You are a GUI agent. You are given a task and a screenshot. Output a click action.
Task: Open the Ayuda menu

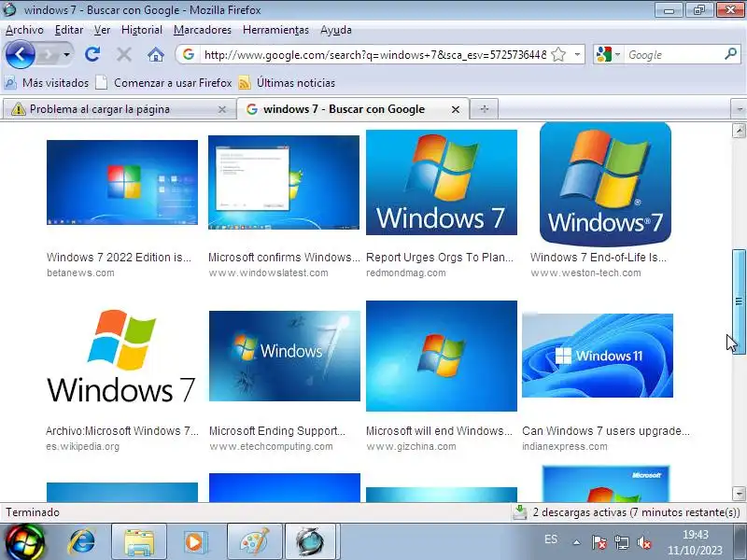pos(336,30)
